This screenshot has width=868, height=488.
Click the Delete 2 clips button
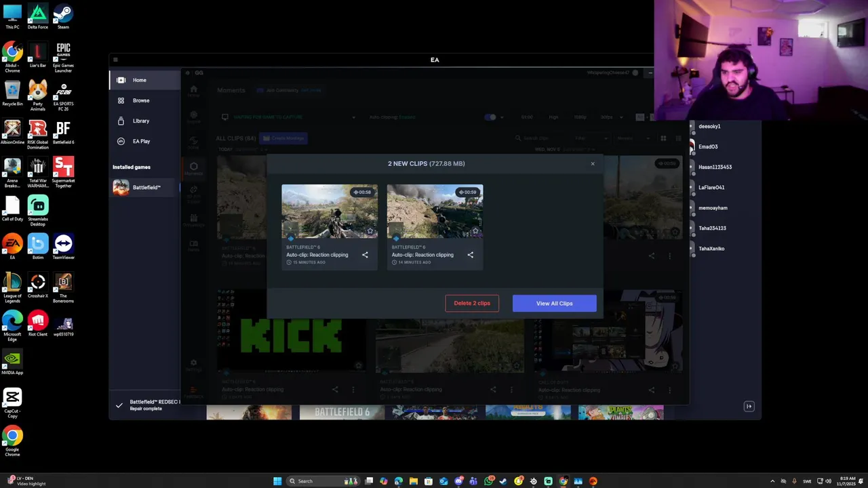(472, 303)
